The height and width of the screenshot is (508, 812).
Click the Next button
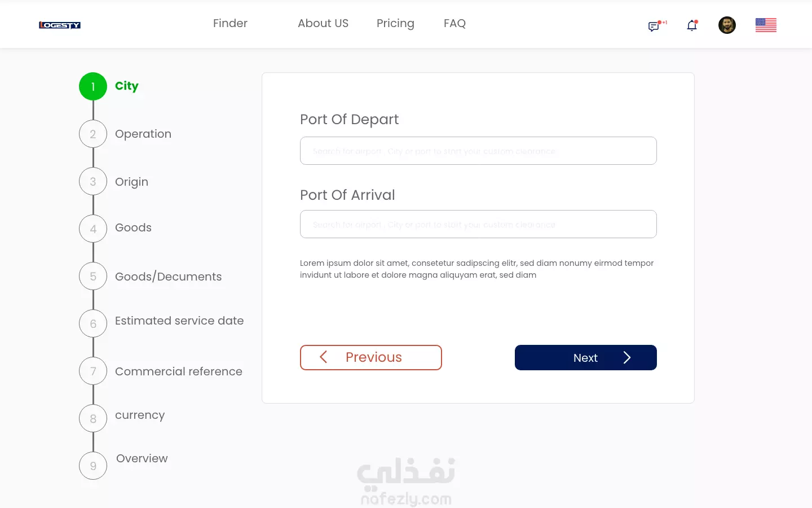(x=585, y=357)
